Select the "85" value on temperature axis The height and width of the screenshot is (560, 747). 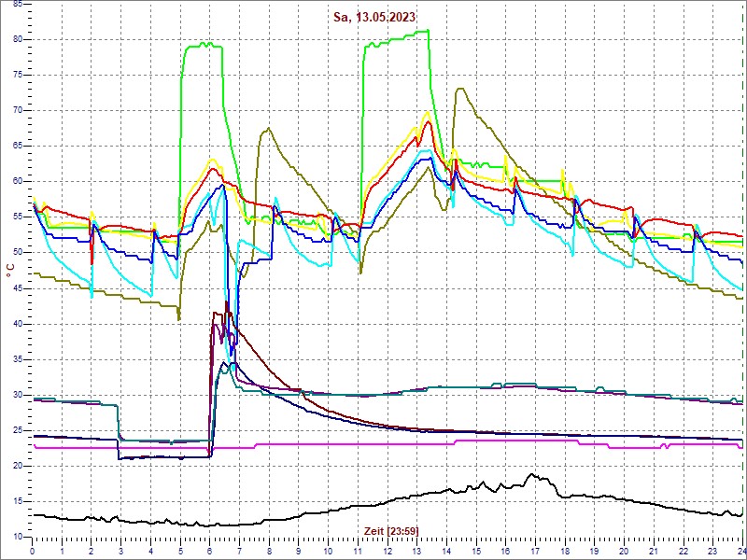tap(18, 5)
